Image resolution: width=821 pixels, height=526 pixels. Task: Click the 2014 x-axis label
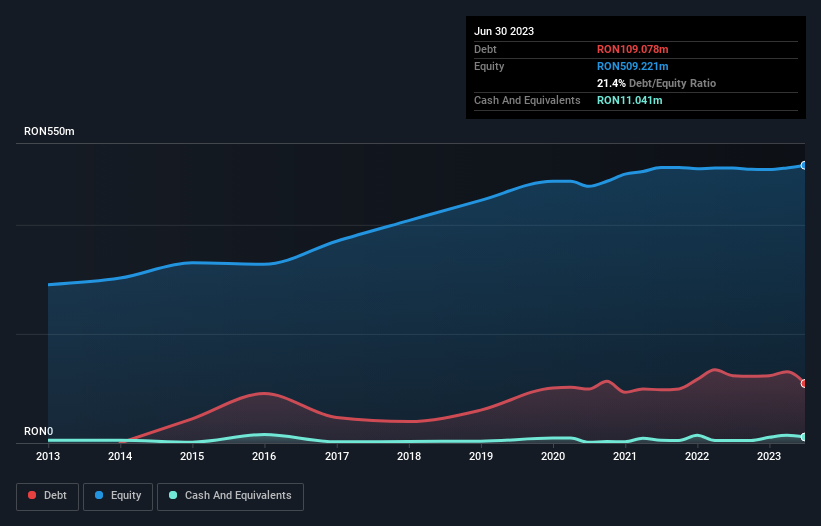tap(120, 456)
